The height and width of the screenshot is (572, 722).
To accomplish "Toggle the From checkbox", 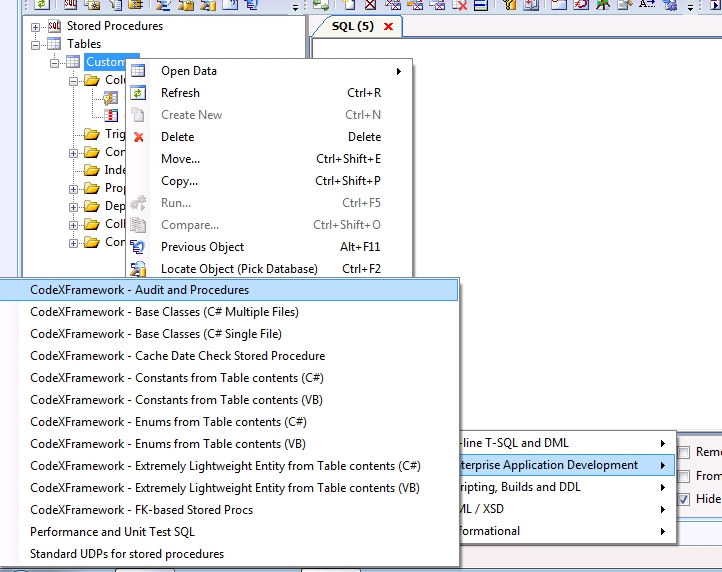I will coord(684,476).
